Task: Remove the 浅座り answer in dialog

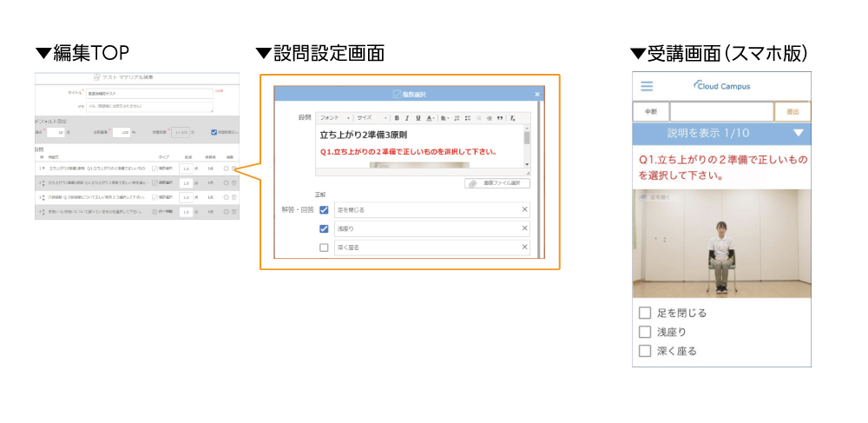Action: coord(525,228)
